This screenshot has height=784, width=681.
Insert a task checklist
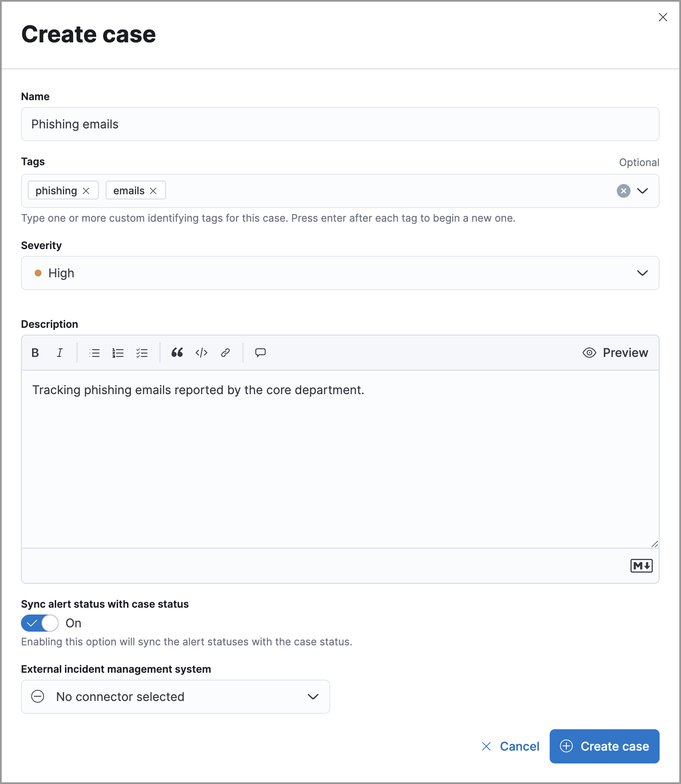tap(142, 353)
